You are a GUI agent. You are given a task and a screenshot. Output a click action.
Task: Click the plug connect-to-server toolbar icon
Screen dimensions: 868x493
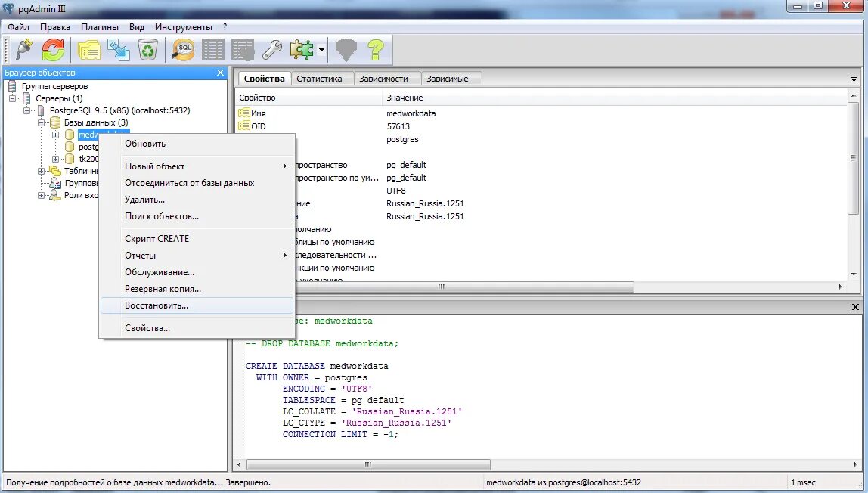[23, 50]
